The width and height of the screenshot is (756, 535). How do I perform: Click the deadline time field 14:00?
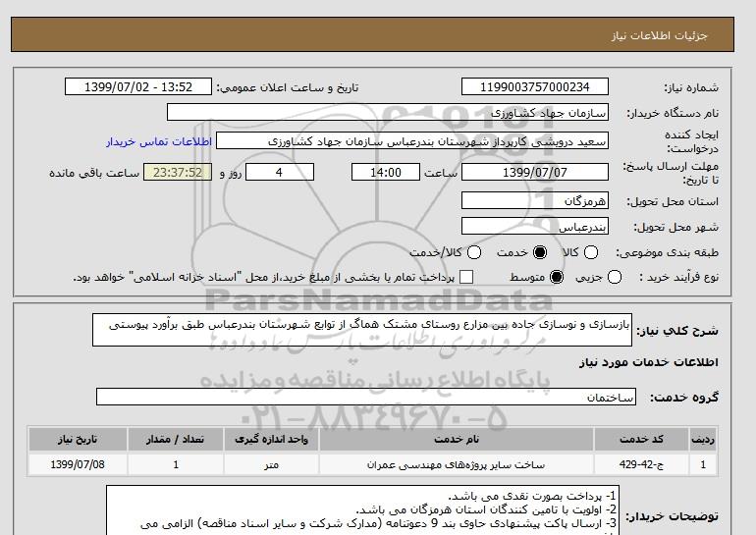pos(386,172)
